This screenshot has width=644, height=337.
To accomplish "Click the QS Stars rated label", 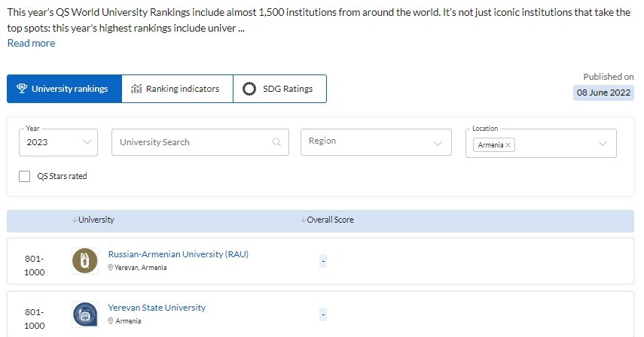I will click(x=62, y=176).
